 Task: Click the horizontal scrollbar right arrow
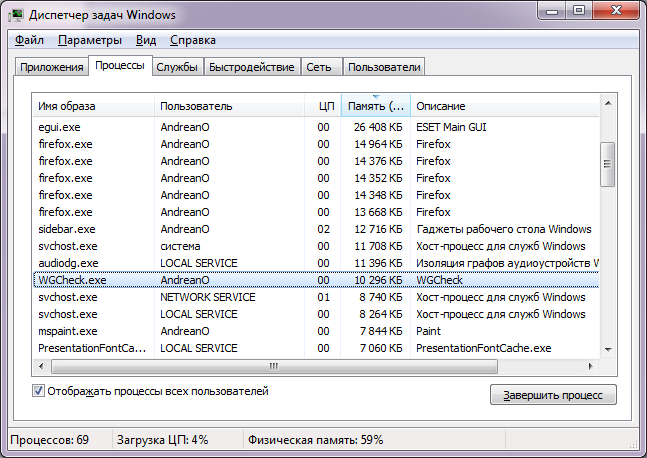590,366
